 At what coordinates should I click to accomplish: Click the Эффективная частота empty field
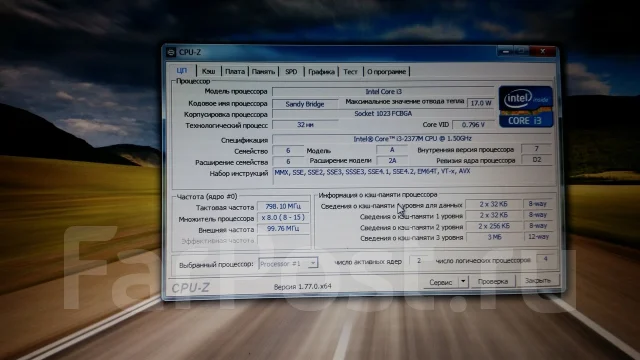tap(283, 240)
